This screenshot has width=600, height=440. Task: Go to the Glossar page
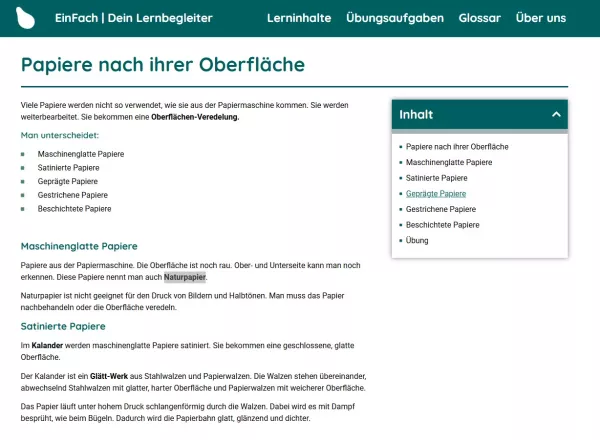coord(479,18)
